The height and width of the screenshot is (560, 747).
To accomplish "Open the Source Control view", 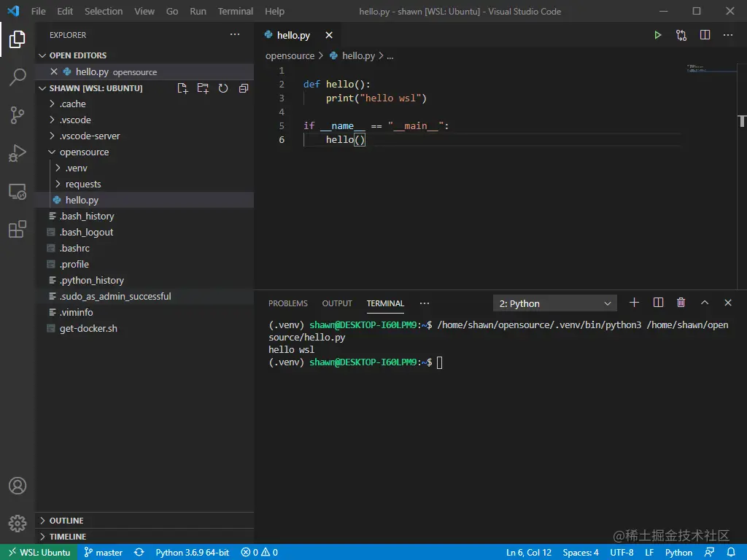I will [16, 115].
